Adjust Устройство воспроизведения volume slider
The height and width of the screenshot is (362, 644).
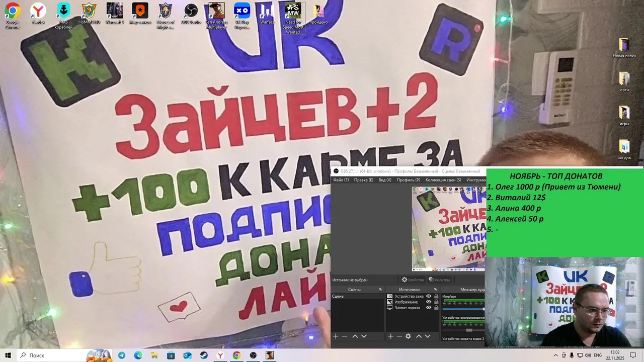[463, 330]
